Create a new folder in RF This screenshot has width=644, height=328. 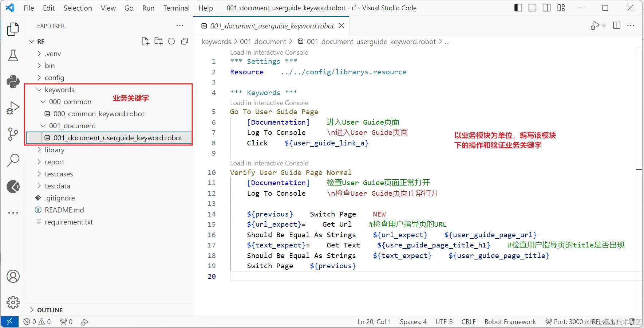point(158,42)
